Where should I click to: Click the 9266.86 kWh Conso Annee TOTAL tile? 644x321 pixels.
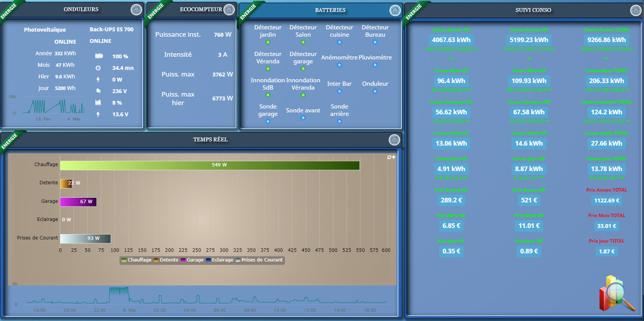[x=607, y=40]
